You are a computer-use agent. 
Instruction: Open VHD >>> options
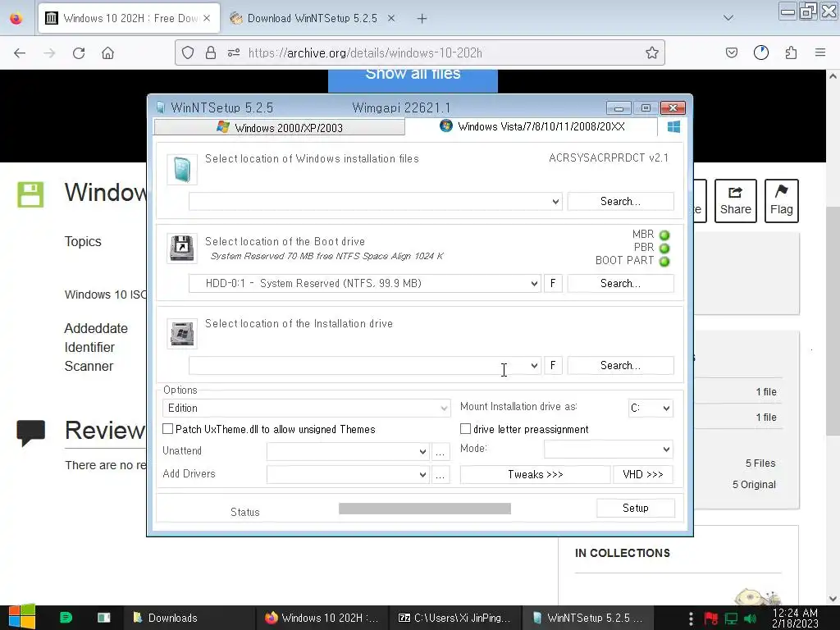(643, 475)
